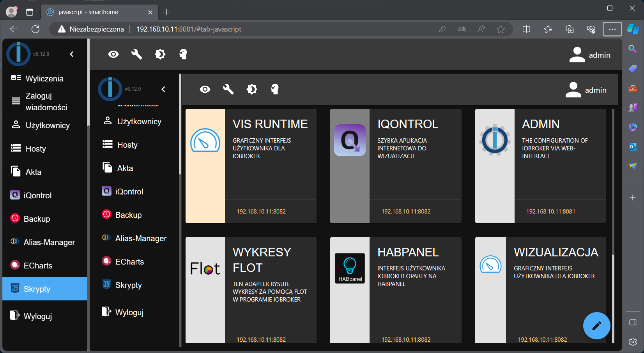Go back with browser back arrow

tap(14, 29)
